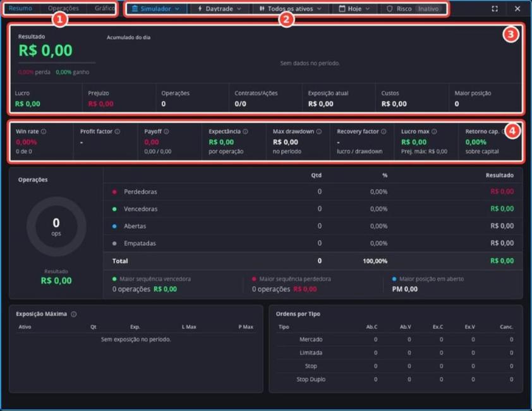
Task: Click the Abertas blue legend dot
Action: pyautogui.click(x=115, y=226)
